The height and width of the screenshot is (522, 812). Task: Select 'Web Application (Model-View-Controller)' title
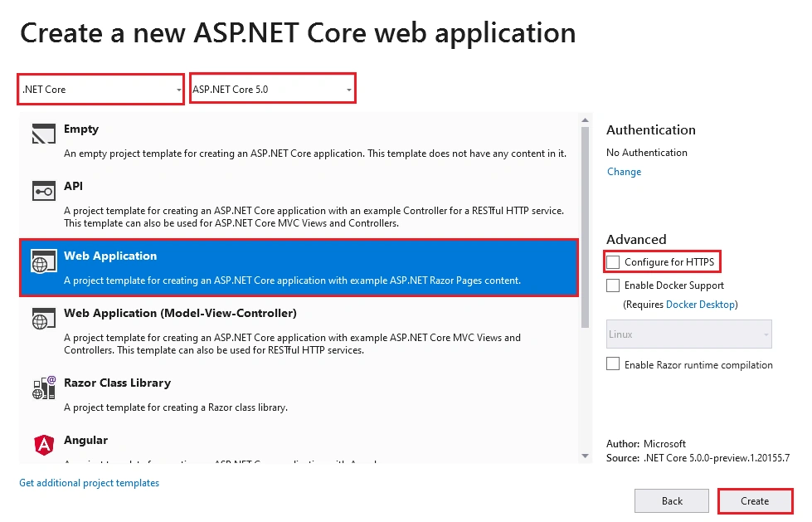(180, 313)
